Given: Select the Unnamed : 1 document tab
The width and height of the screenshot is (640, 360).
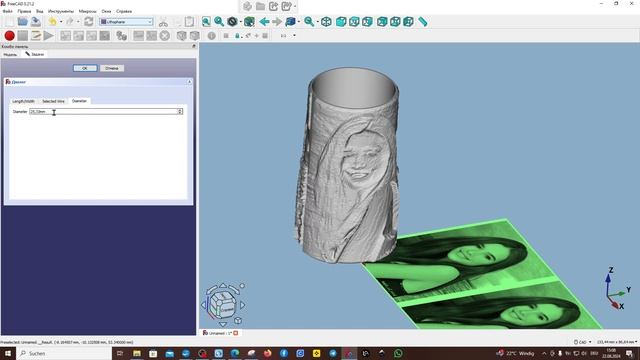Looking at the screenshot, I should click(x=220, y=333).
